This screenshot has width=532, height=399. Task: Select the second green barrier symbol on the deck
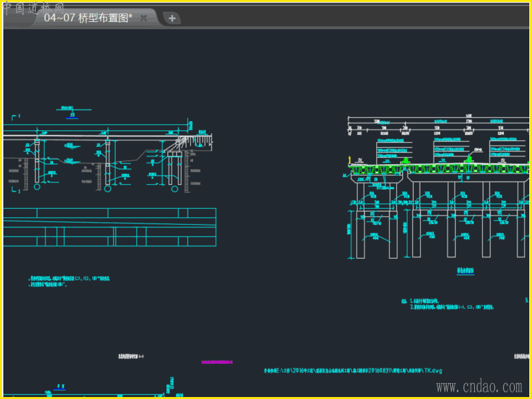coord(469,160)
